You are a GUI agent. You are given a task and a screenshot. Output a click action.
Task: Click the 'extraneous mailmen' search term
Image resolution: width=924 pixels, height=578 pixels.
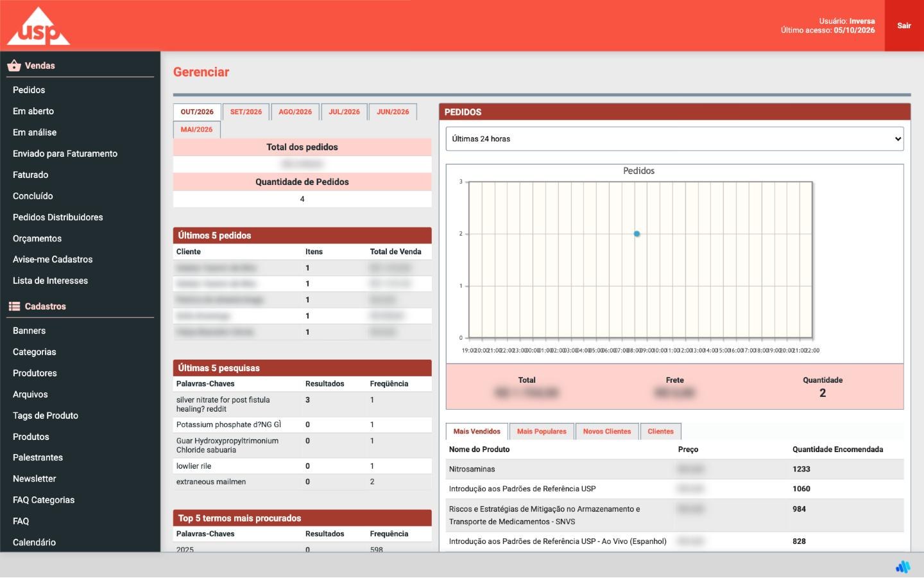tap(211, 482)
